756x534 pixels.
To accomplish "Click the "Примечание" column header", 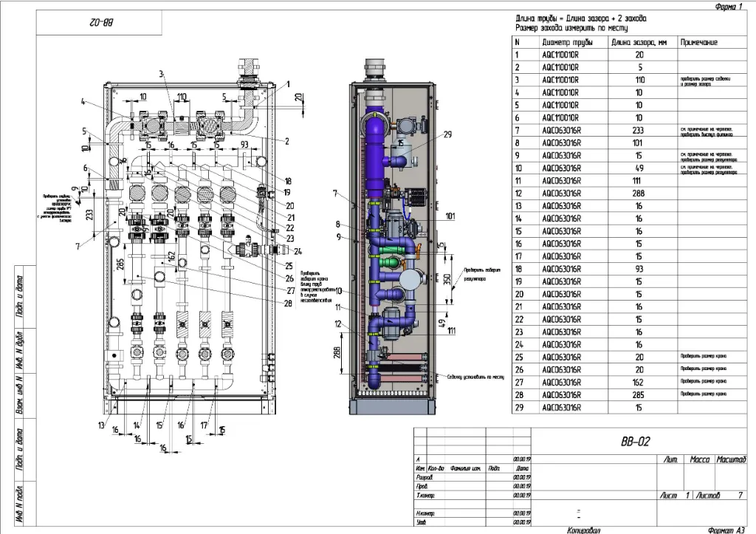I will coord(698,43).
